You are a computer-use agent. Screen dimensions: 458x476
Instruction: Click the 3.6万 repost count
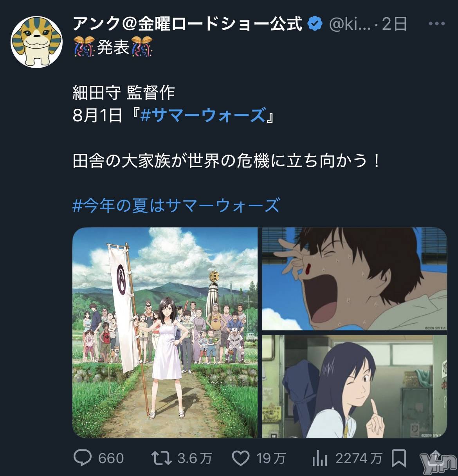(195, 458)
